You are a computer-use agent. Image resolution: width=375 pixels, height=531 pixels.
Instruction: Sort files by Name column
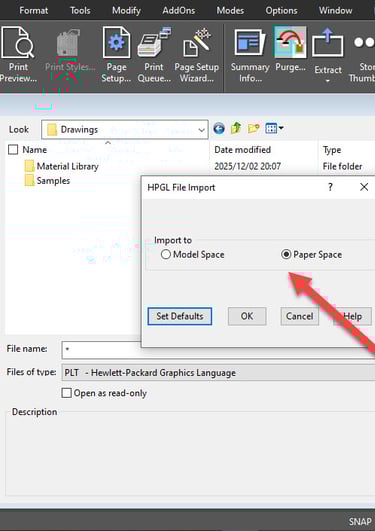pyautogui.click(x=35, y=150)
